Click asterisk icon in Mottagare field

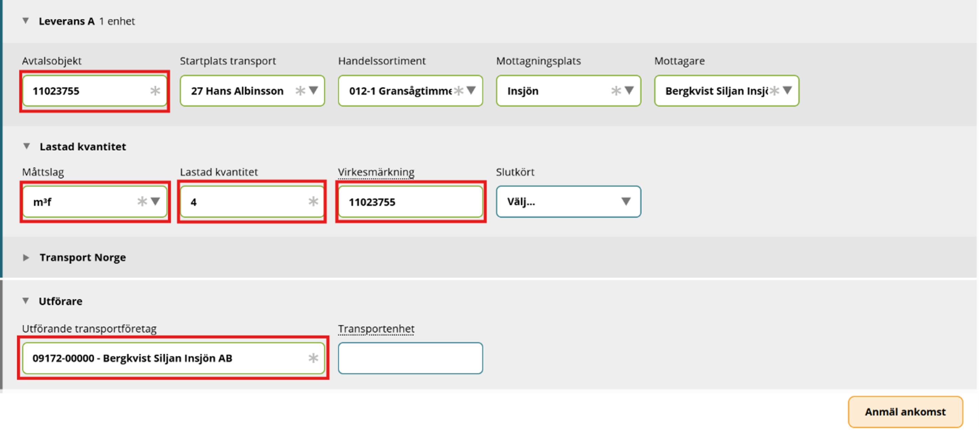click(x=774, y=91)
